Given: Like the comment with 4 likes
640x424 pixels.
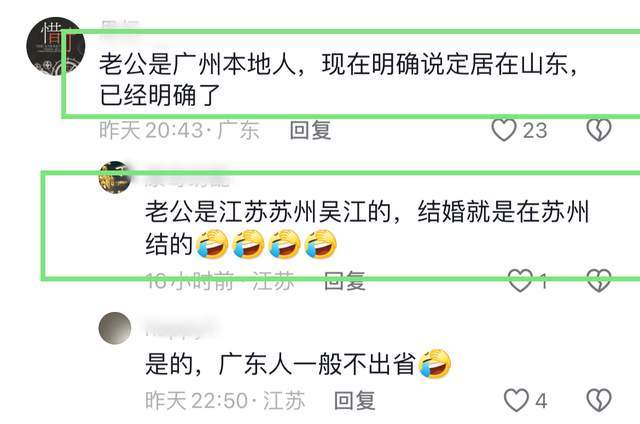Looking at the screenshot, I should point(516,400).
